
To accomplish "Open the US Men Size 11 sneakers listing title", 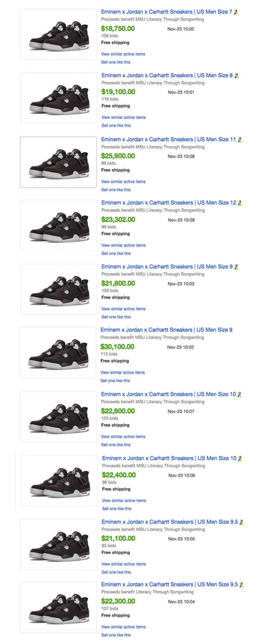I will pos(168,140).
